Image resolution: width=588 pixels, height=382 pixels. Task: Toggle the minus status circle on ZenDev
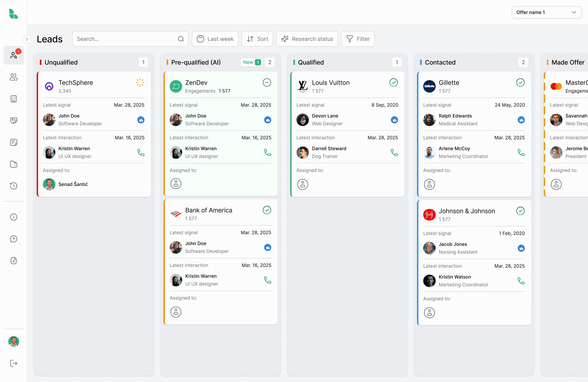point(267,82)
